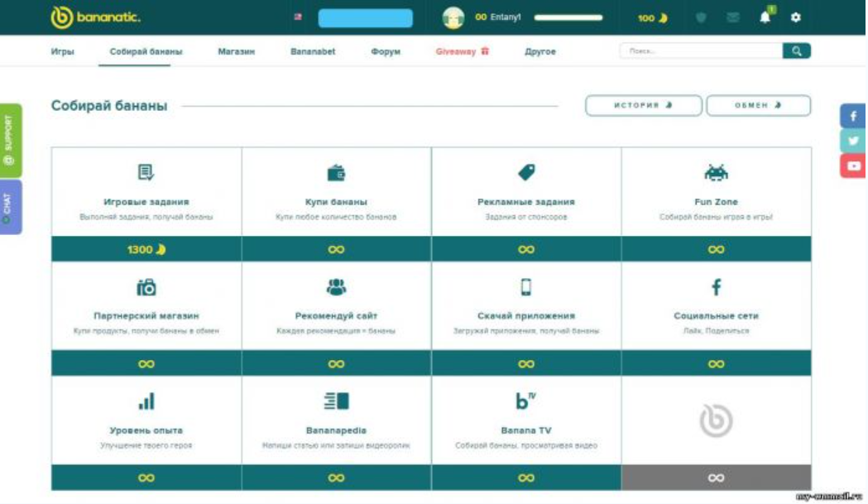Image resolution: width=868 pixels, height=504 pixels.
Task: Click the Bananatic logo
Action: coord(95,17)
